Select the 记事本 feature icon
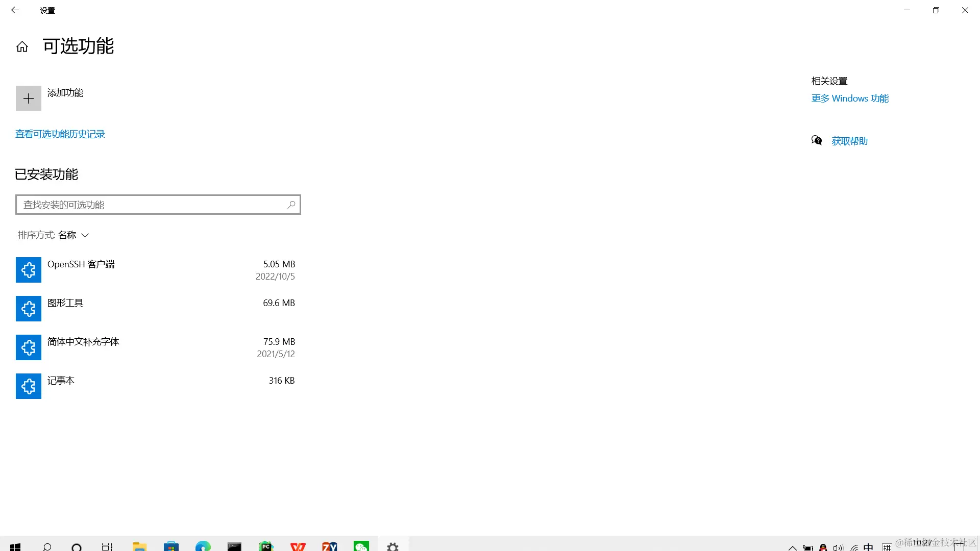The height and width of the screenshot is (551, 980). [29, 386]
